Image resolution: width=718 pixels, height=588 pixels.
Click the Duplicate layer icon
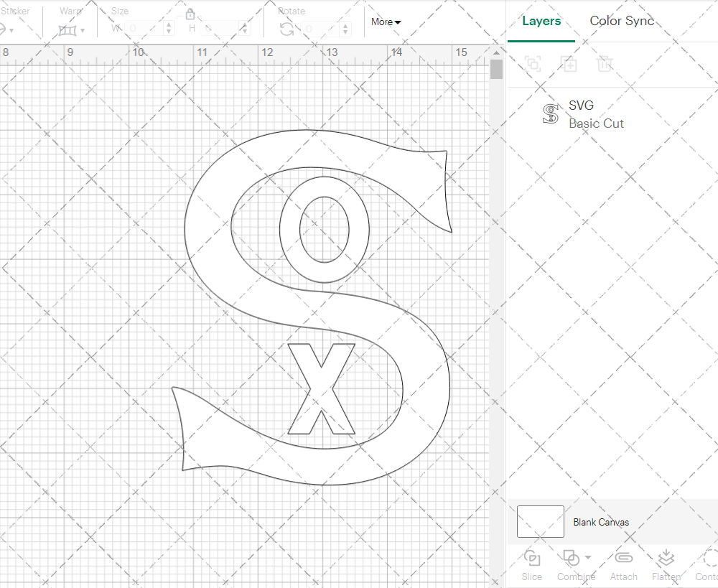click(x=569, y=64)
